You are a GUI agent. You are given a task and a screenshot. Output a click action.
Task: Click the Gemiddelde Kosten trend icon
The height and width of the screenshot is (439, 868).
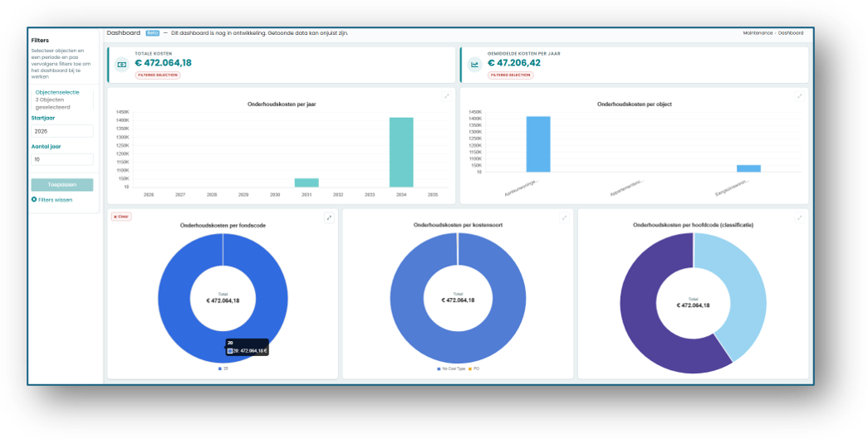tap(474, 65)
